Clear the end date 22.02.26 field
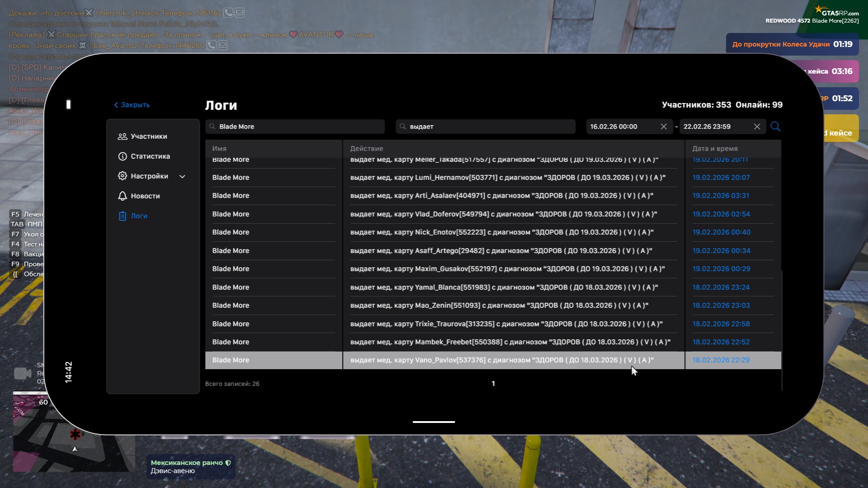Image resolution: width=868 pixels, height=488 pixels. [x=757, y=127]
